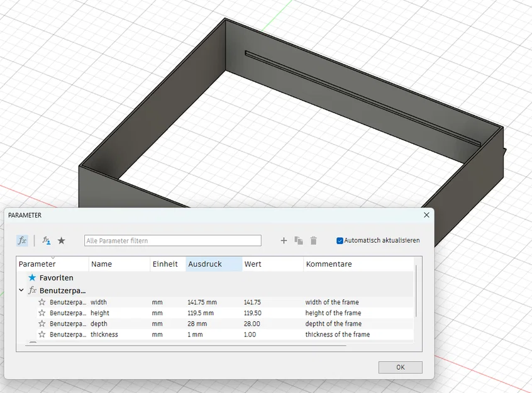Click comment deptht of the frame
The width and height of the screenshot is (532, 393).
pos(333,324)
